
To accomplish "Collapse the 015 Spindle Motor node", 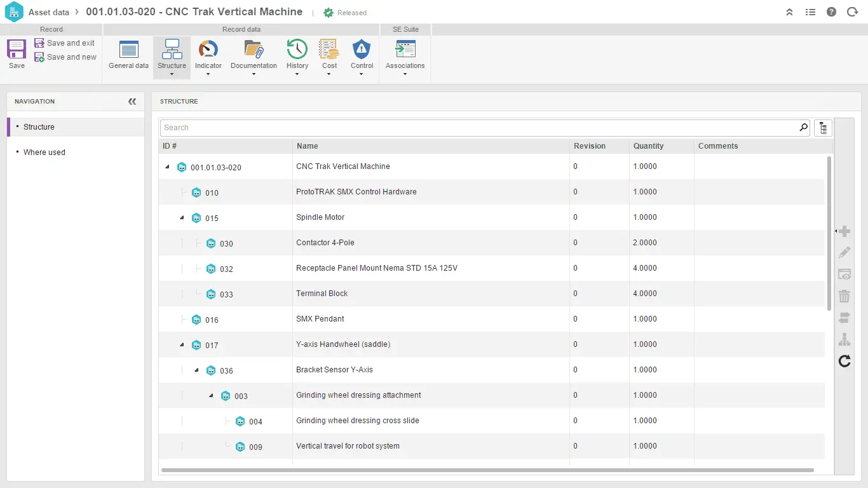I will (x=182, y=217).
